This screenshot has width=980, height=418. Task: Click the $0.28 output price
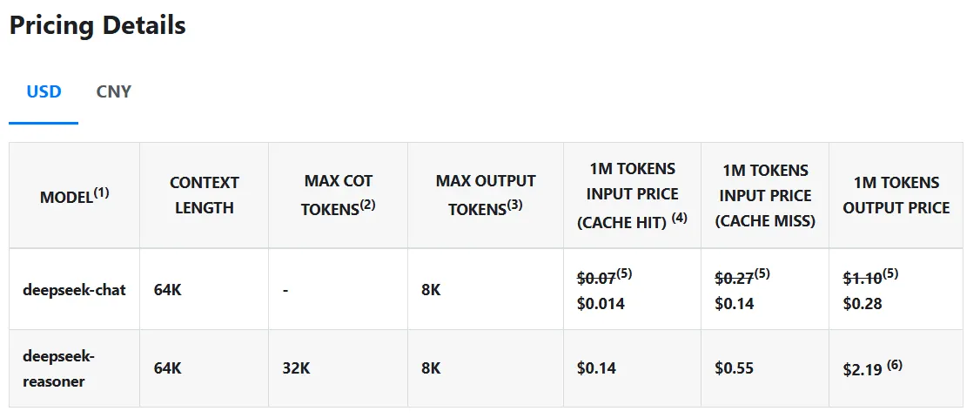[863, 304]
